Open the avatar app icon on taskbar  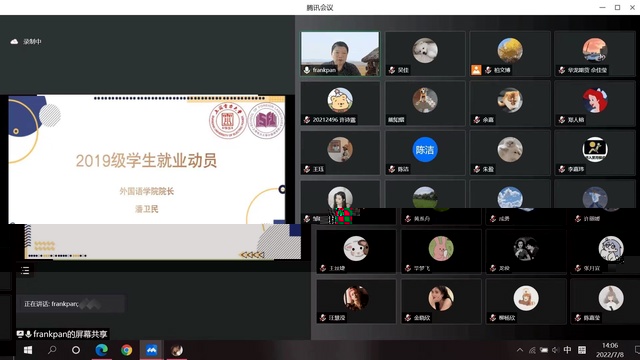[x=177, y=350]
